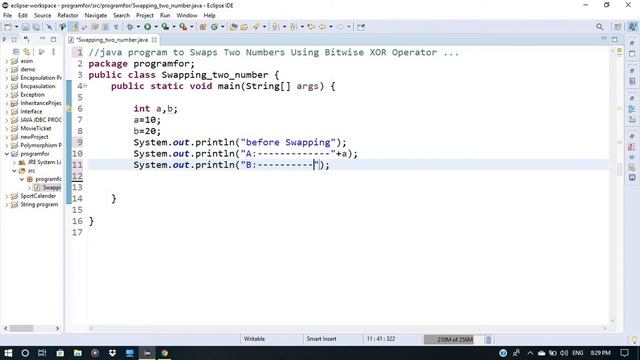Click the Previous Annotation icon
This screenshot has width=640, height=360.
click(x=293, y=27)
